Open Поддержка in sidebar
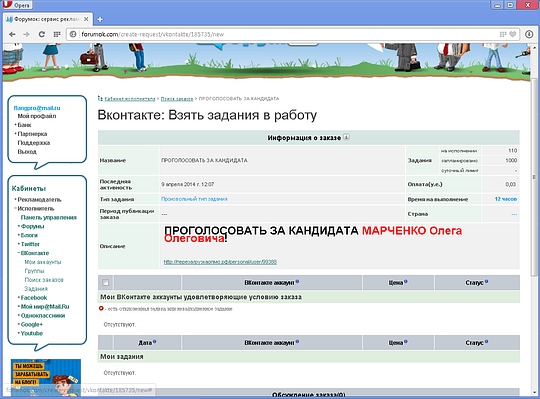This screenshot has width=540, height=399. click(34, 143)
